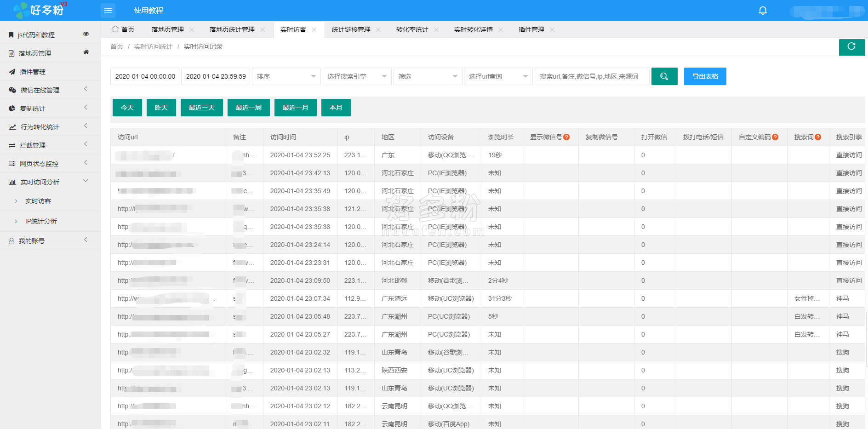This screenshot has width=868, height=429.
Task: Click the green search magnifier button
Action: click(664, 76)
